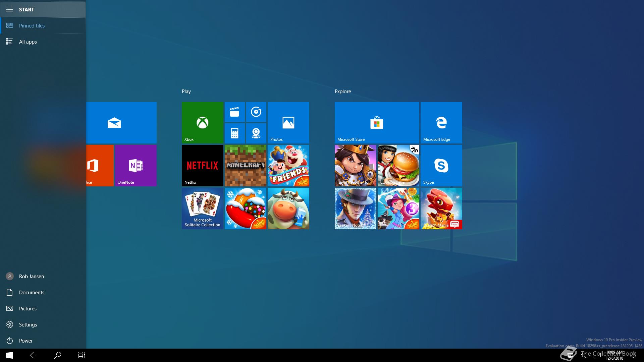
Task: Open the network status tray icon
Action: pos(570,355)
